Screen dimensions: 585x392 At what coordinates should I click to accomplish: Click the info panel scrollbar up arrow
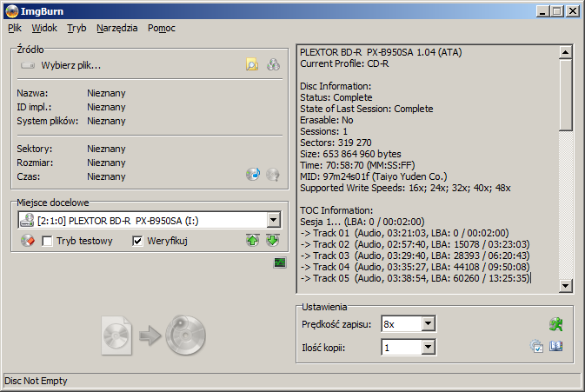(566, 52)
